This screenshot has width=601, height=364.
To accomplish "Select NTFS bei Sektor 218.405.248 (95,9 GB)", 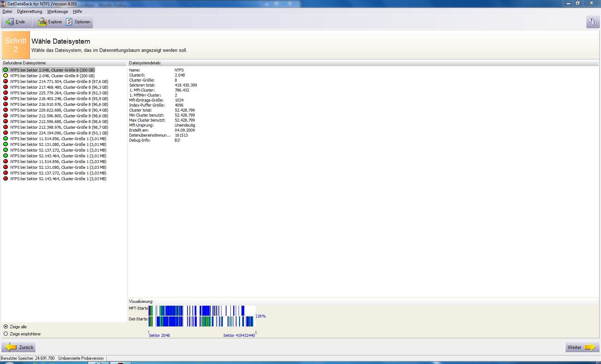I will click(59, 99).
